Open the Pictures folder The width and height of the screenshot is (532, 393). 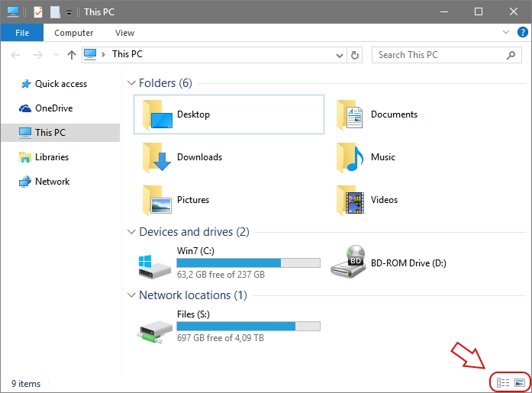tap(176, 200)
